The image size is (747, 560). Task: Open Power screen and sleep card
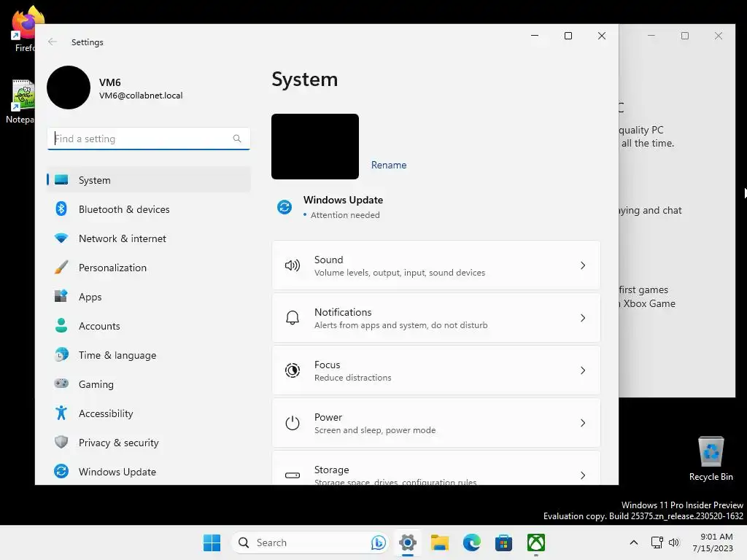[x=436, y=423]
